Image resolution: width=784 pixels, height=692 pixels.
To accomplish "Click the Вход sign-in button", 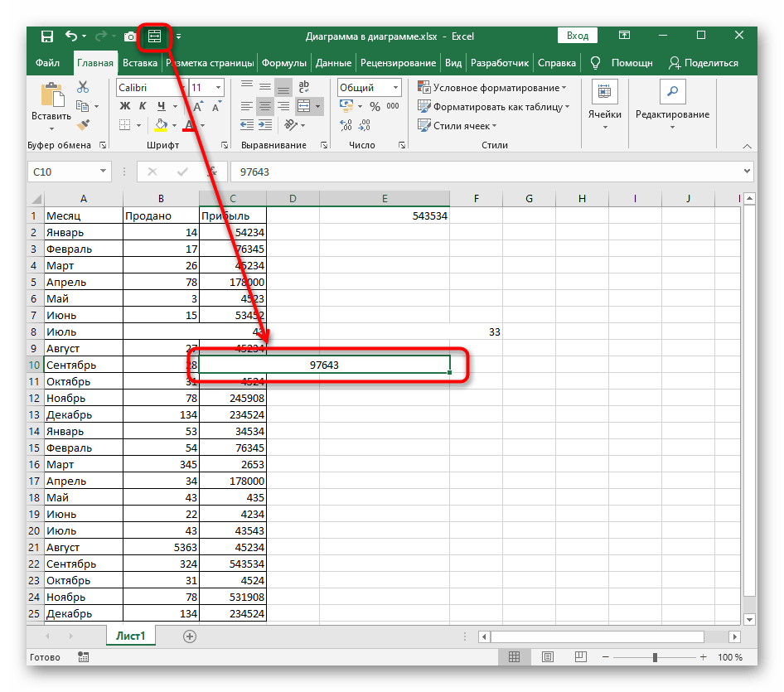I will pos(578,36).
